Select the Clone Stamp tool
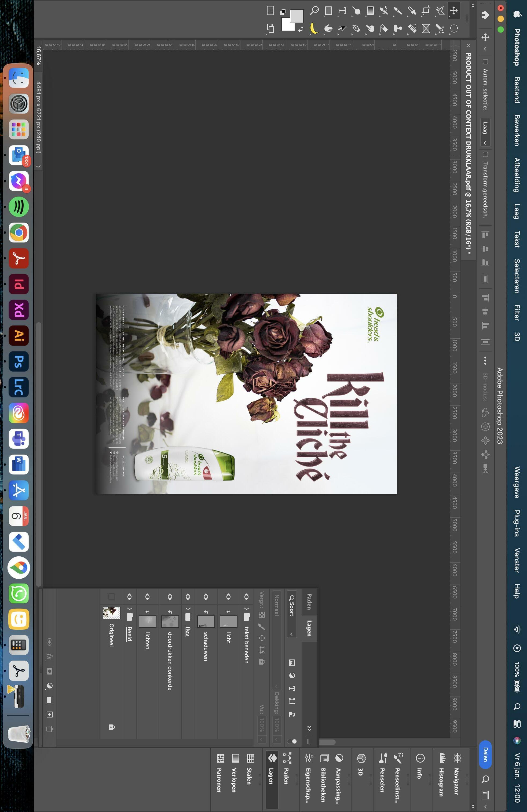 point(398,28)
